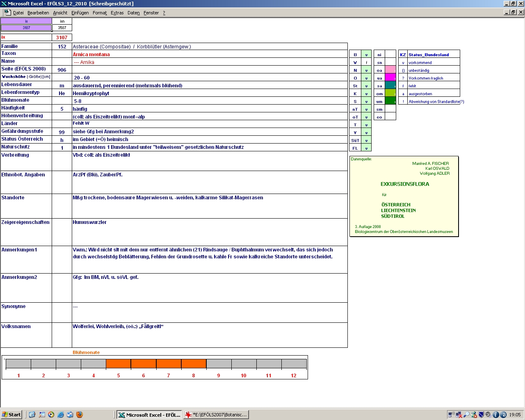Click the magnifier tray icon

click(x=466, y=415)
